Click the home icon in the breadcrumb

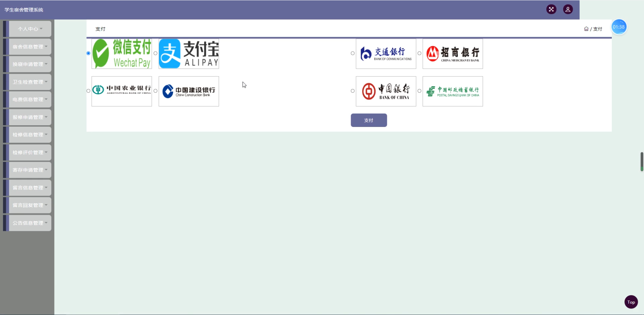coord(586,29)
